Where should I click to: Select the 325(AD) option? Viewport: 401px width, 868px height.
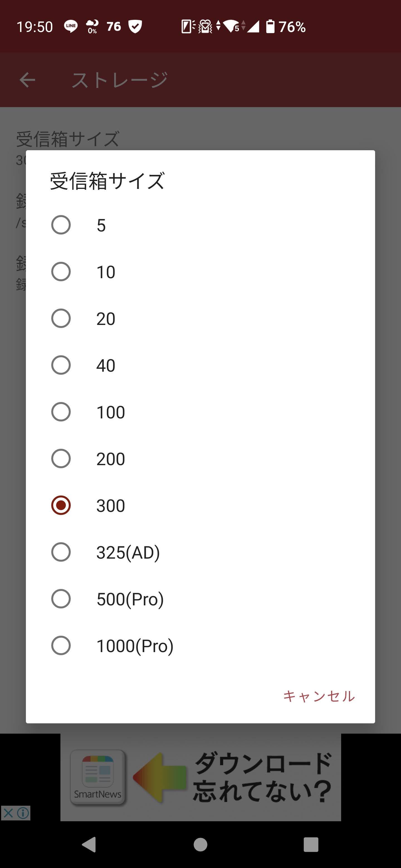(x=200, y=552)
